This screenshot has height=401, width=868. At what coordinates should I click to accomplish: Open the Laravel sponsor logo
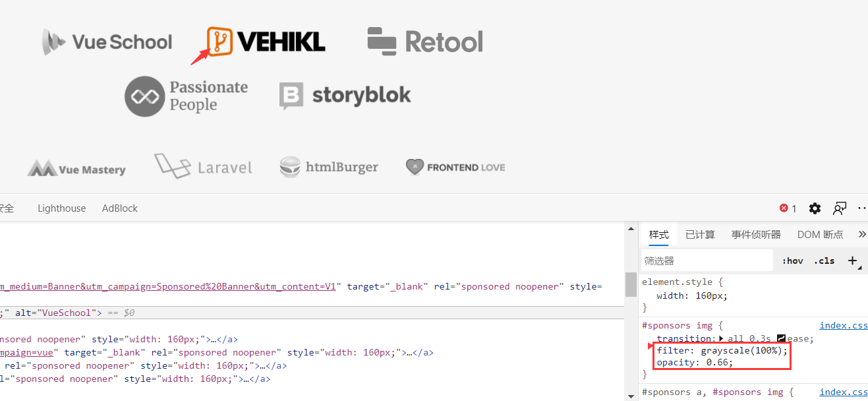pos(203,167)
